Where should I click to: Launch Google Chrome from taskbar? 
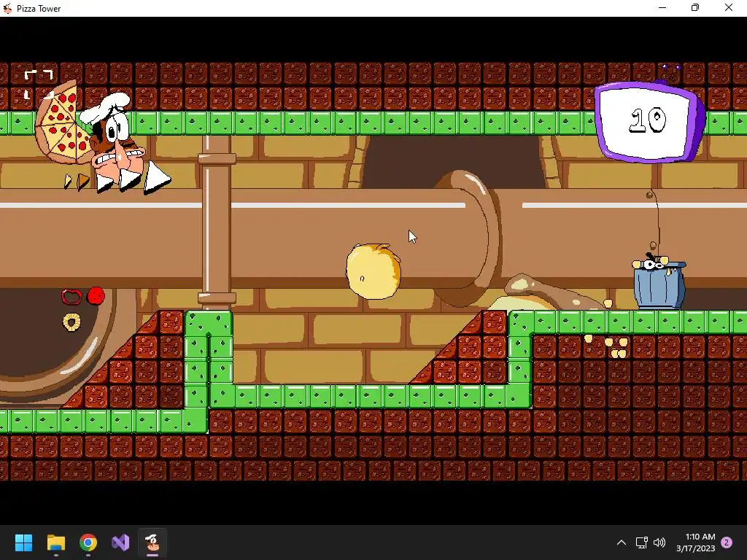[88, 542]
